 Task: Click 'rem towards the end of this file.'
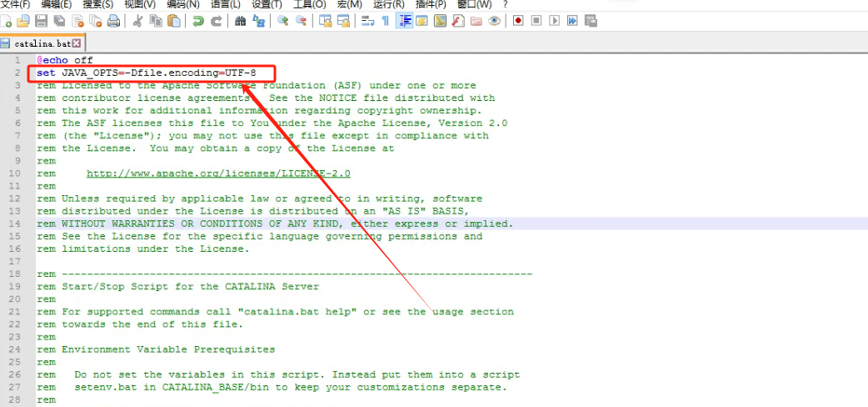pos(140,324)
